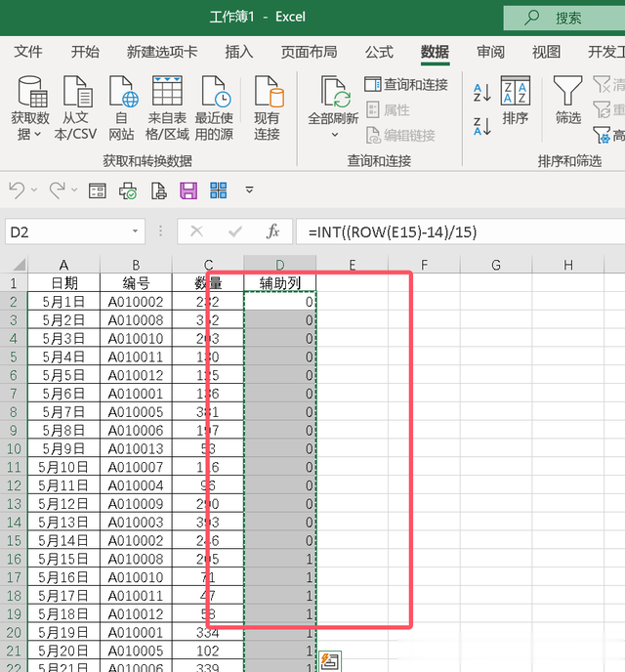Select all cells via corner triangle

19,265
